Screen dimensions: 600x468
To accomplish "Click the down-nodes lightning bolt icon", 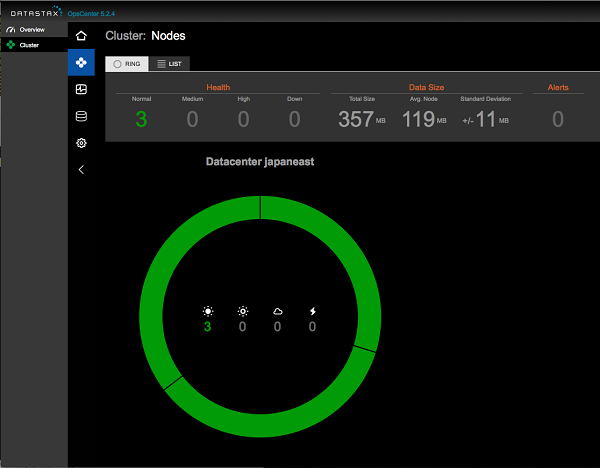I will tap(313, 311).
